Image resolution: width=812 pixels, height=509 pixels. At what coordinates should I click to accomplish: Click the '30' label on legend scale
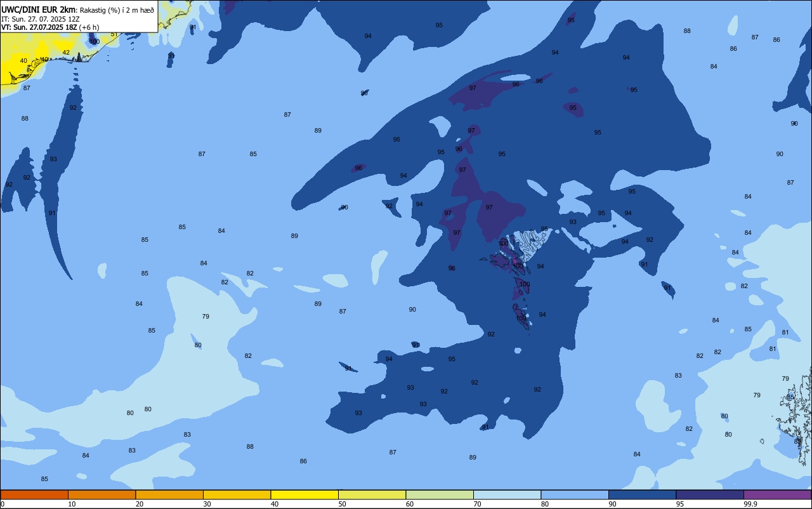coord(207,504)
